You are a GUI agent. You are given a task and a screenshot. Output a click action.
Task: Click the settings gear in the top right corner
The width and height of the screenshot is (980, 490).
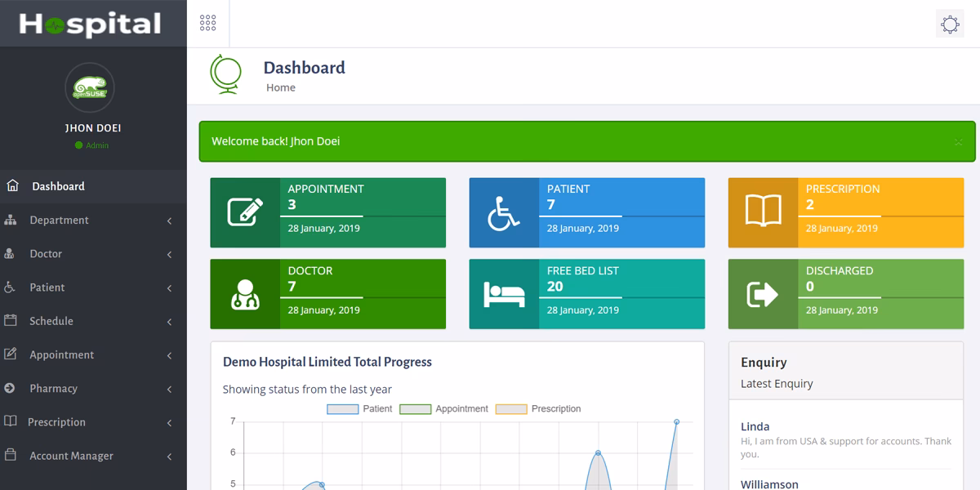click(950, 24)
